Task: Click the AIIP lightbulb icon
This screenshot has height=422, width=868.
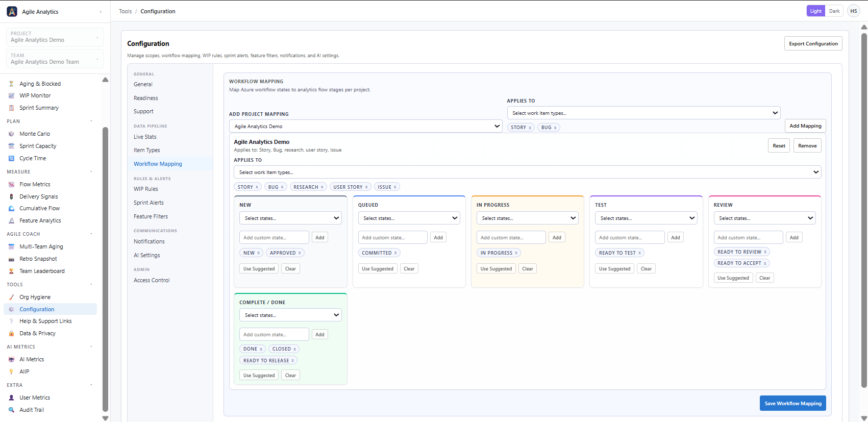Action: coord(11,371)
